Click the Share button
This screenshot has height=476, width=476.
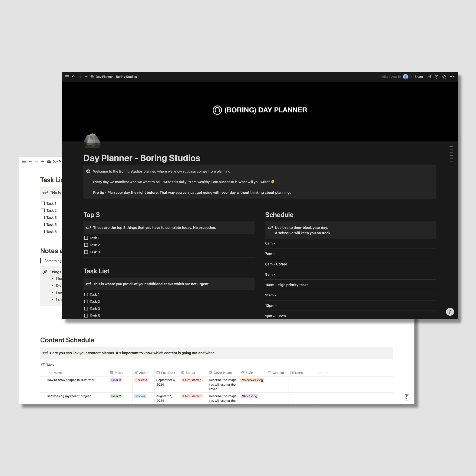click(x=419, y=77)
